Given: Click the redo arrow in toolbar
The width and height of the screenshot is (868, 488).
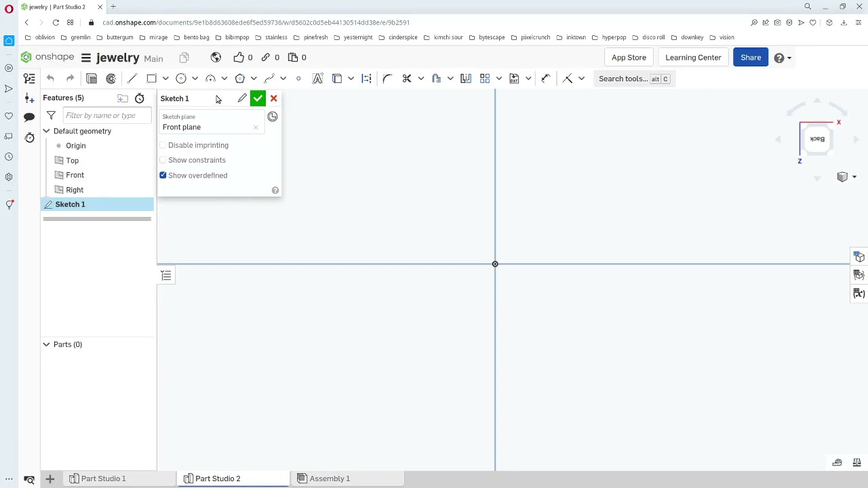Looking at the screenshot, I should click(70, 79).
